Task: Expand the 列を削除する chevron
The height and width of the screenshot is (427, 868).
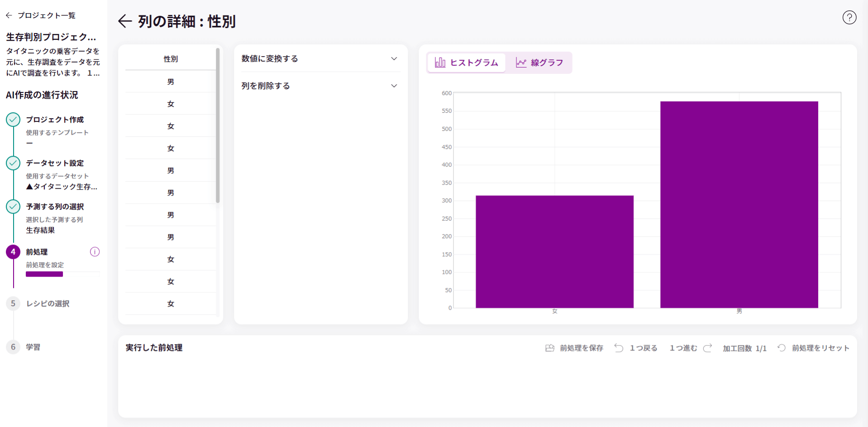Action: tap(394, 86)
